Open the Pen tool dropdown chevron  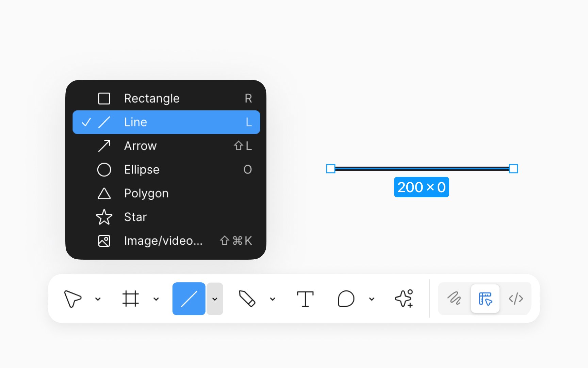click(273, 299)
